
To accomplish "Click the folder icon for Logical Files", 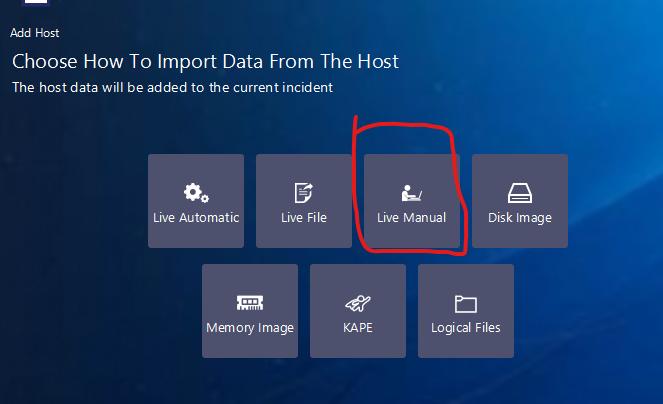I will (x=465, y=303).
